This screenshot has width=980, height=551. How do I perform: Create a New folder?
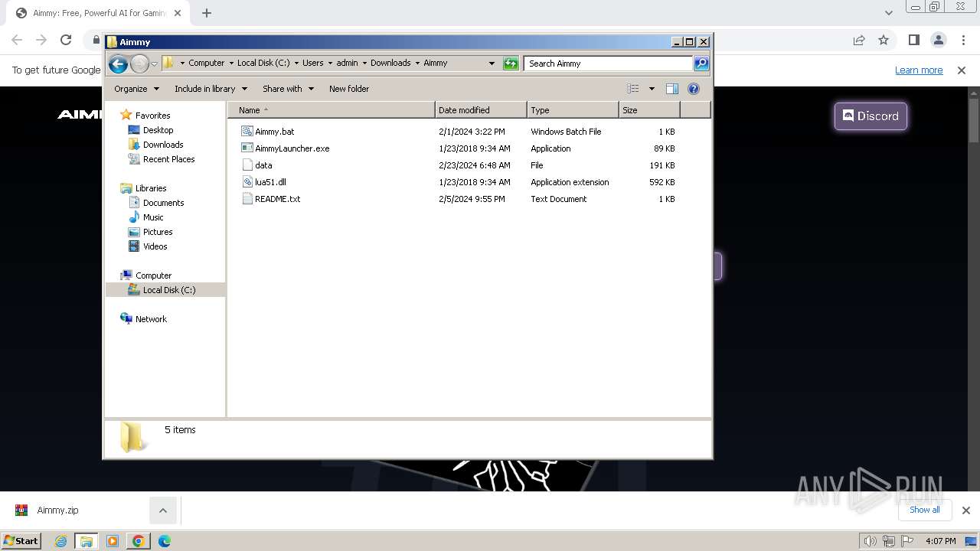point(349,89)
